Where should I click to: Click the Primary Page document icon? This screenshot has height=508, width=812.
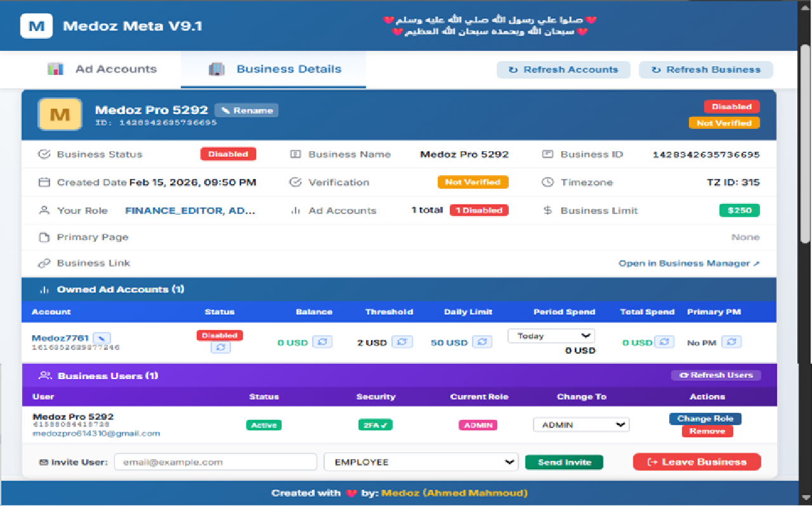pos(44,237)
